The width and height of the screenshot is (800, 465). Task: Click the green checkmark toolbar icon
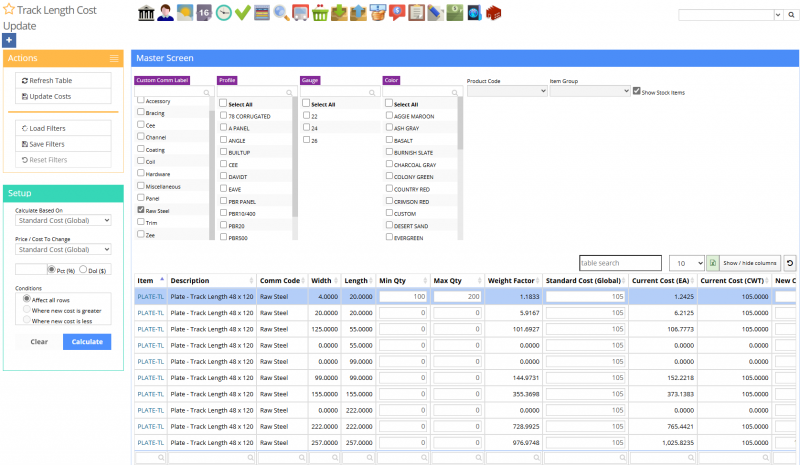point(243,13)
